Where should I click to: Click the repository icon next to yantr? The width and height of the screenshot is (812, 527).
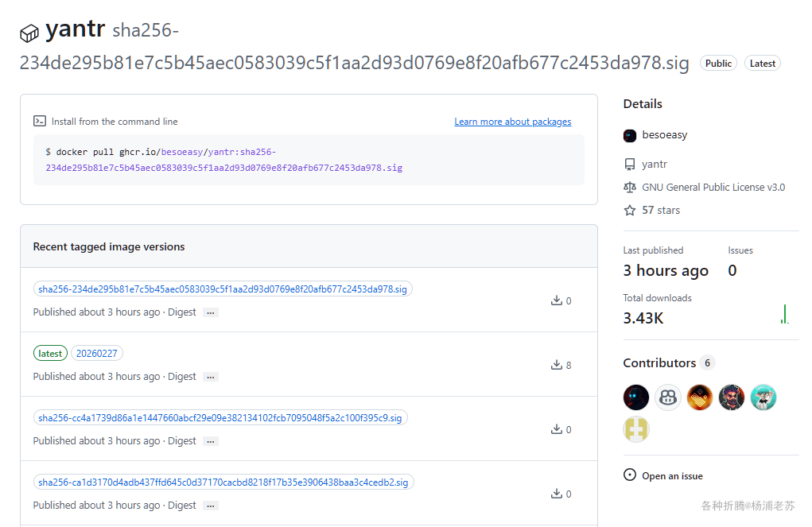pos(630,165)
